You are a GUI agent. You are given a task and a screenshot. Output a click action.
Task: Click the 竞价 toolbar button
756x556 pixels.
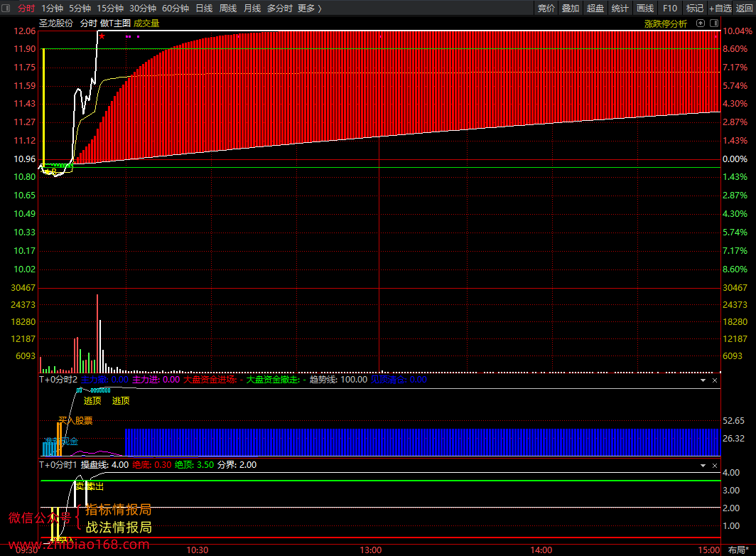tap(546, 9)
